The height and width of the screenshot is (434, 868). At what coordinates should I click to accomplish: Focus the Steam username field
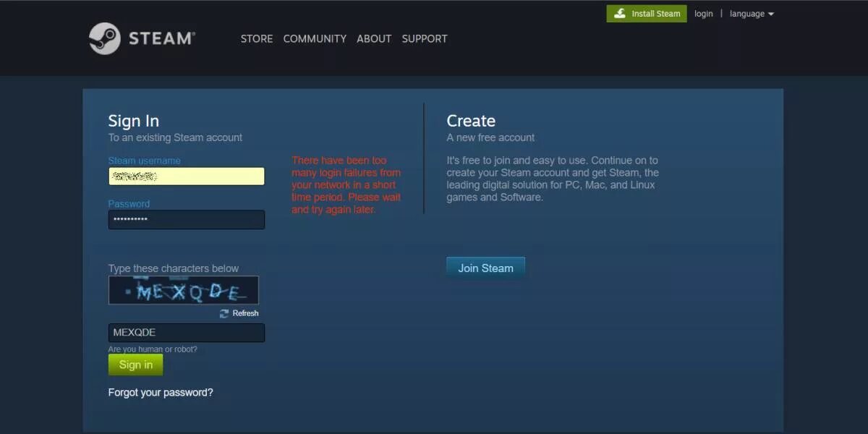pos(187,176)
